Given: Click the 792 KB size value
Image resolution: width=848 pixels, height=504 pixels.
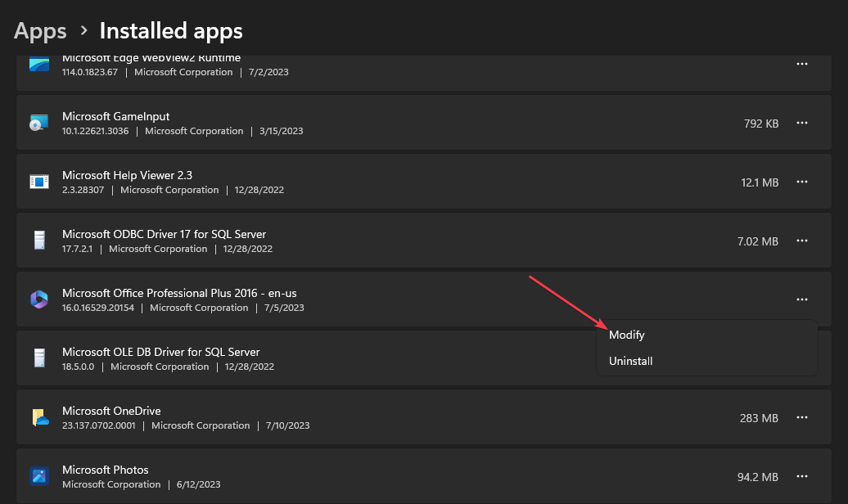Looking at the screenshot, I should 761,124.
